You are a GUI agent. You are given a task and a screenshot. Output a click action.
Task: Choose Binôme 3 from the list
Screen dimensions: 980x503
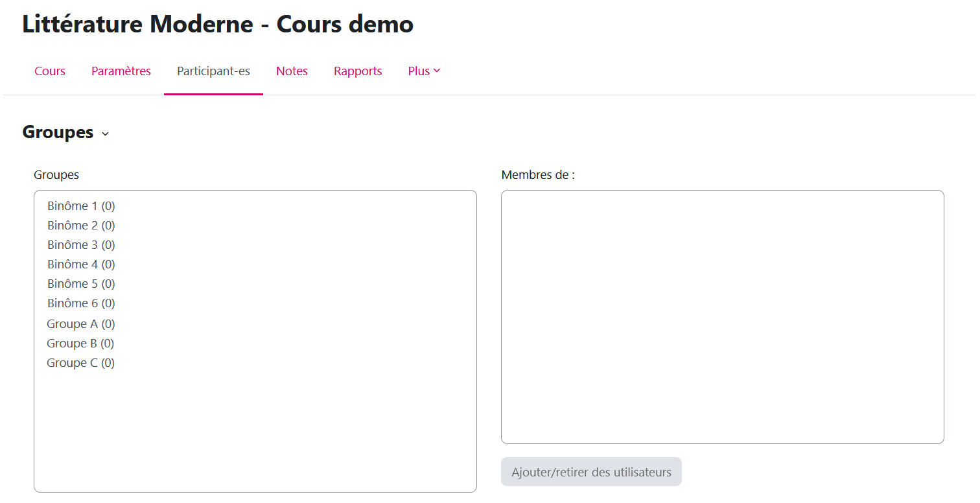pos(81,245)
